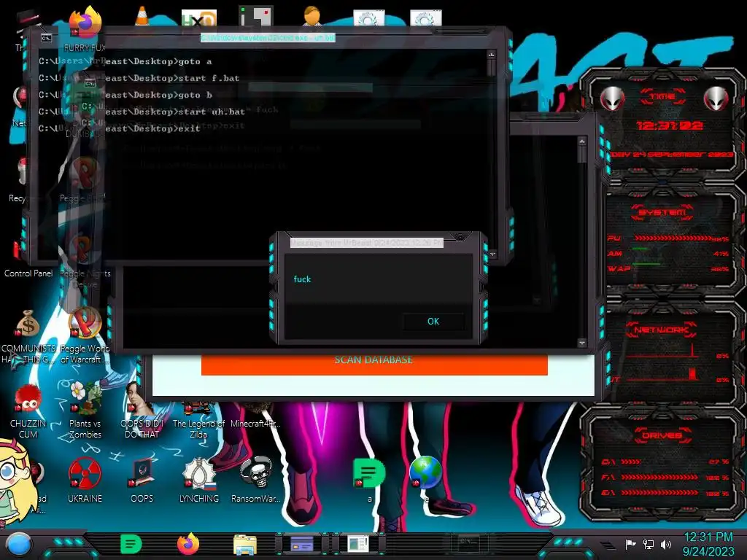The height and width of the screenshot is (560, 747).
Task: Click the cmd window scrollbar up arrow
Action: (492, 55)
